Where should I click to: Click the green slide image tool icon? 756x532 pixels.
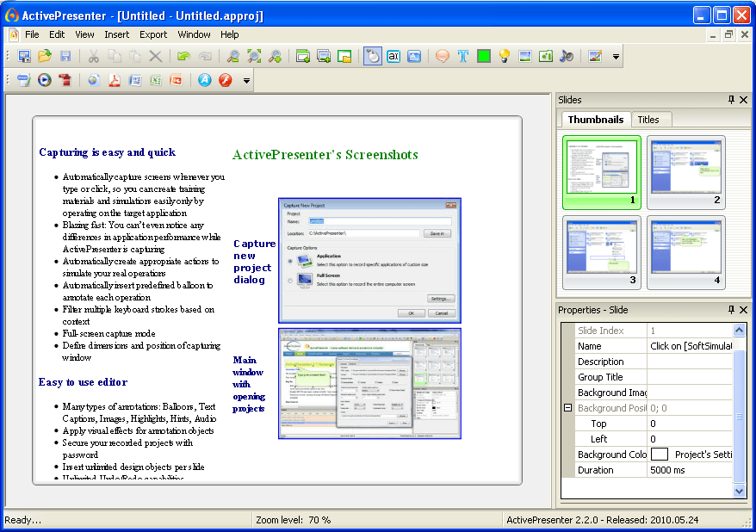click(546, 56)
